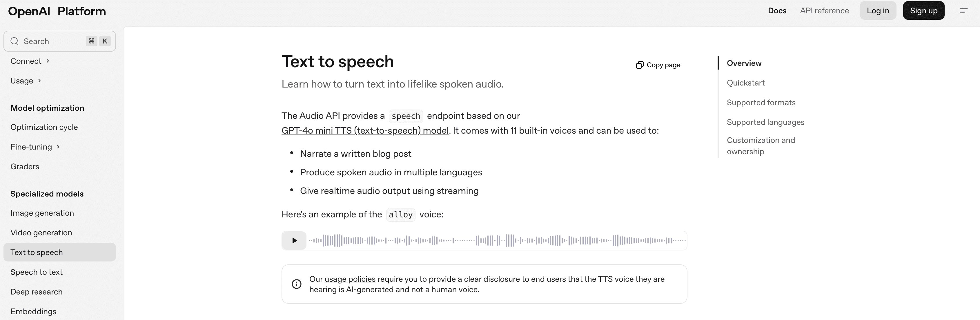
Task: Play the alloy voice audio sample
Action: pos(294,241)
